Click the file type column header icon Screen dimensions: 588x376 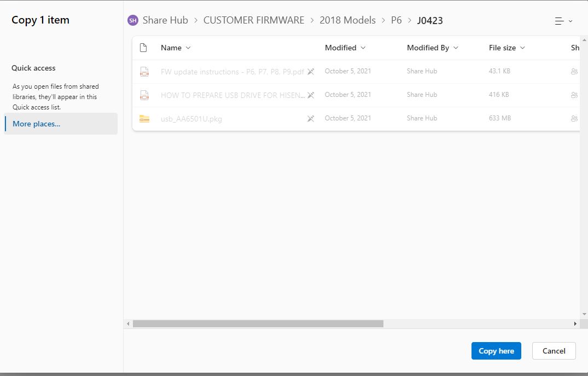[x=144, y=48]
